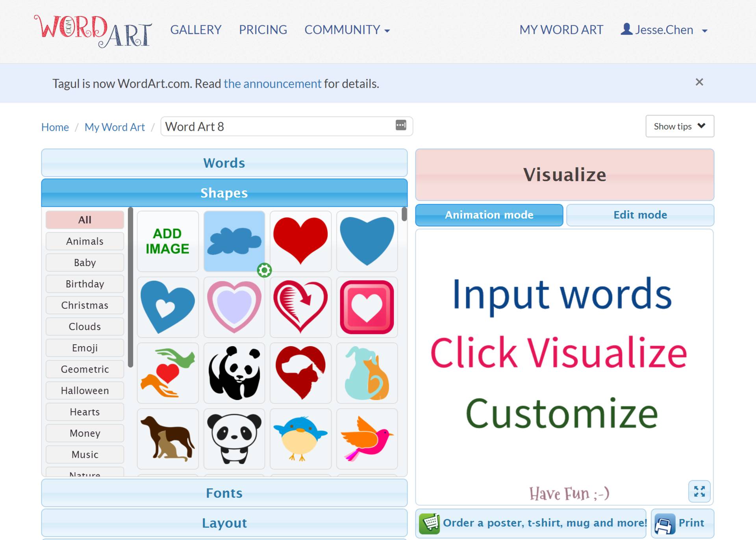This screenshot has height=540, width=756.
Task: Select the red heart shape
Action: coord(300,241)
